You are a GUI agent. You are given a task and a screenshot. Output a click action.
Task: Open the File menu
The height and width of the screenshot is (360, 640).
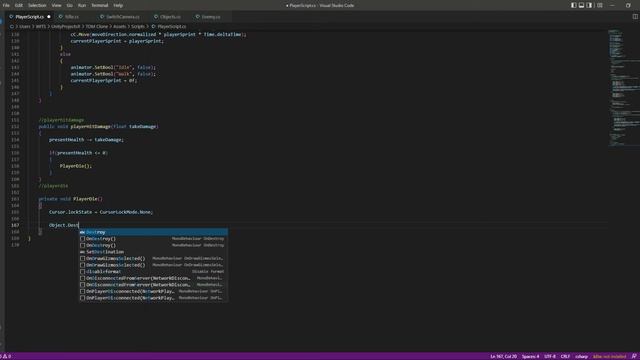click(6, 5)
